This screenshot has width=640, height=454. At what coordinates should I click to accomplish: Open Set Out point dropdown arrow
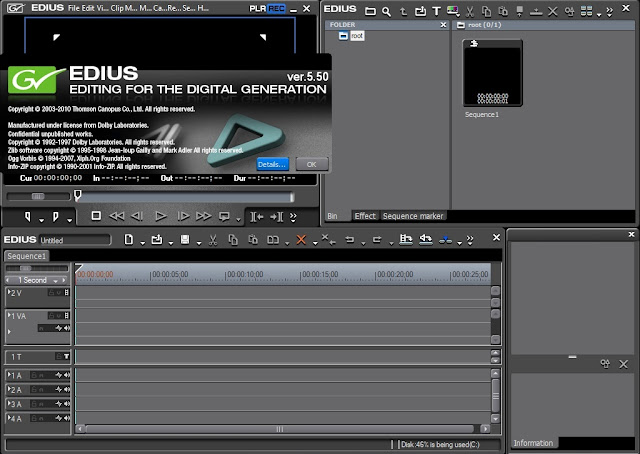pyautogui.click(x=69, y=220)
